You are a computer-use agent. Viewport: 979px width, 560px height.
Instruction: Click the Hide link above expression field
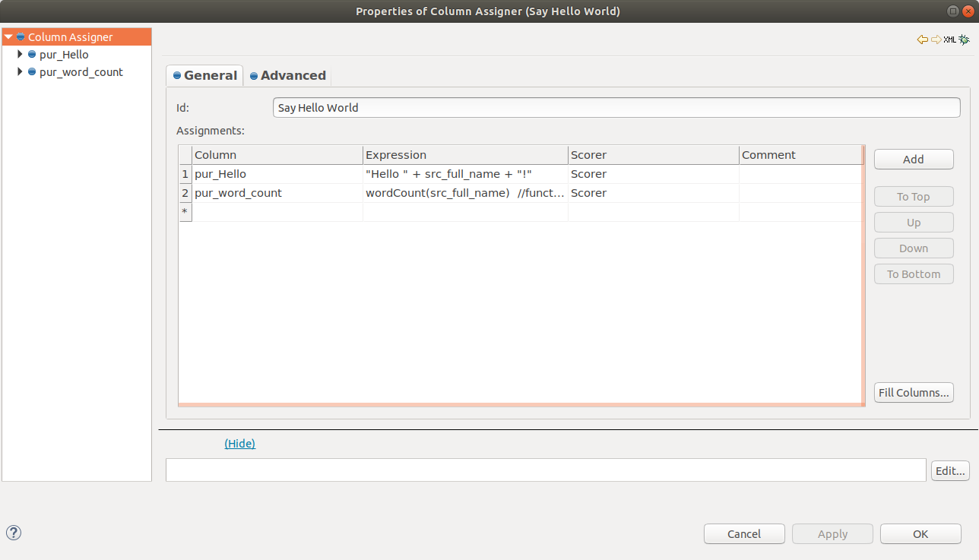click(x=240, y=443)
